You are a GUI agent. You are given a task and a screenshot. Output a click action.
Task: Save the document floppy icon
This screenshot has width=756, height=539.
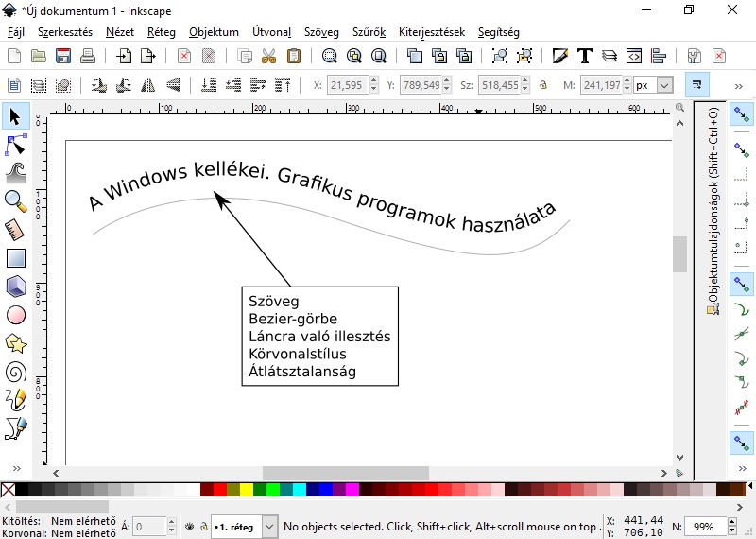63,56
